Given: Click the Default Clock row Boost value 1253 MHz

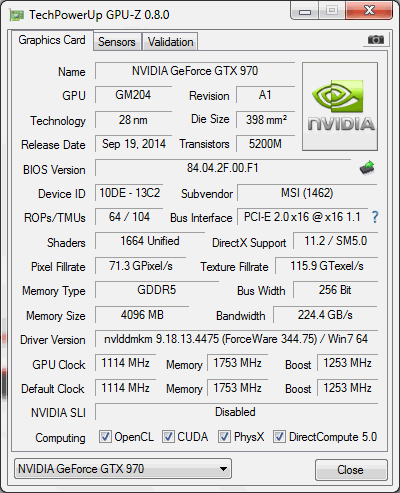Looking at the screenshot, I should (347, 388).
